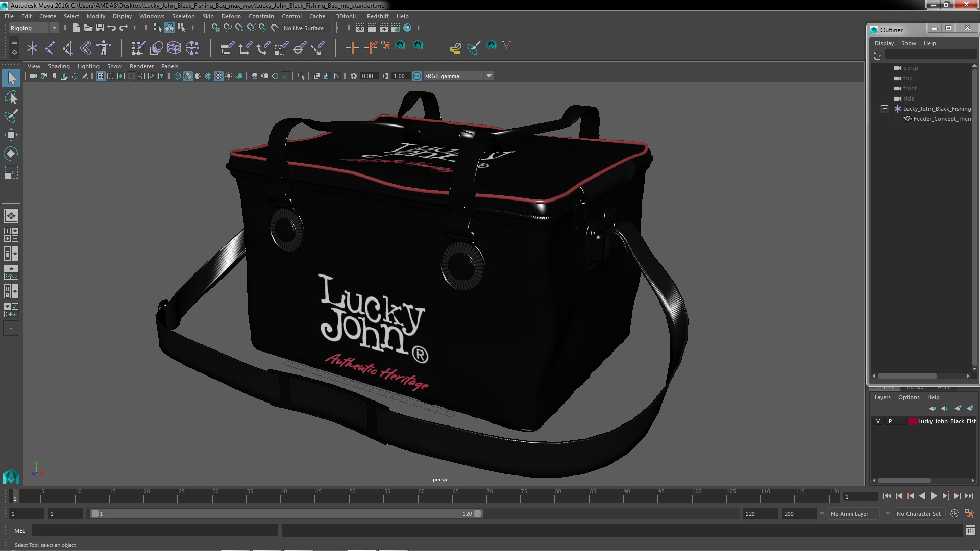Viewport: 980px width, 551px height.
Task: Click the timeline at frame 60
Action: (421, 496)
